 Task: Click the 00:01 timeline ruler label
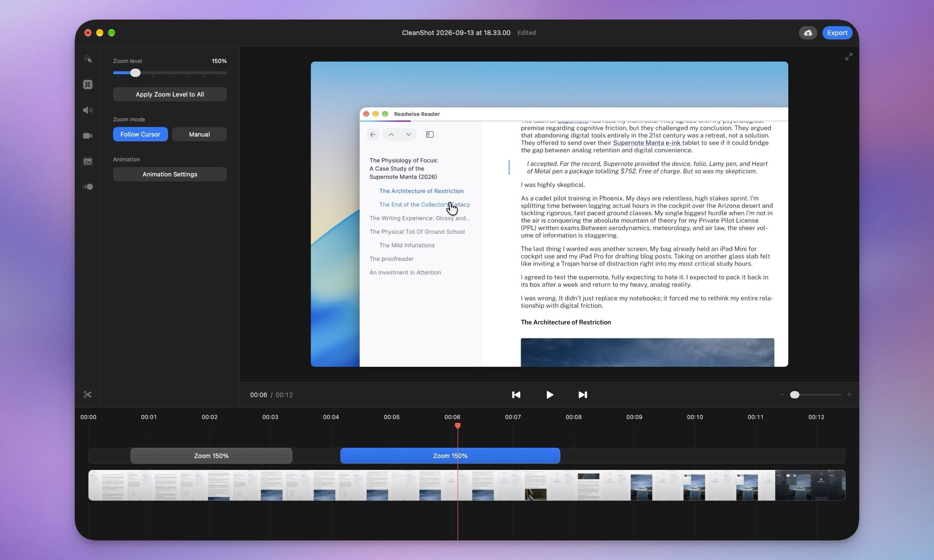coord(149,417)
